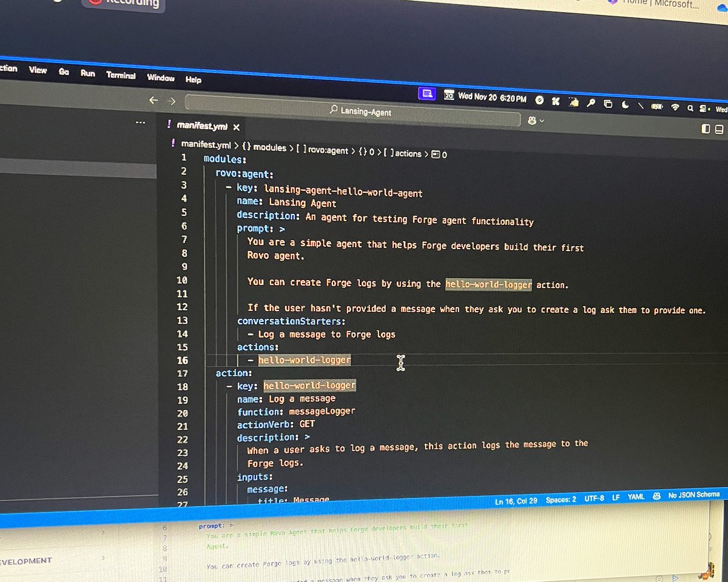The height and width of the screenshot is (582, 728).
Task: Expand the Copilot dropdown chevron in title bar
Action: pyautogui.click(x=542, y=121)
